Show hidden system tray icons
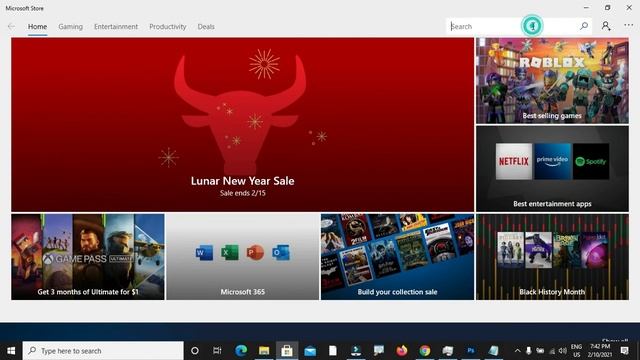Image resolution: width=640 pixels, height=360 pixels. coord(517,351)
